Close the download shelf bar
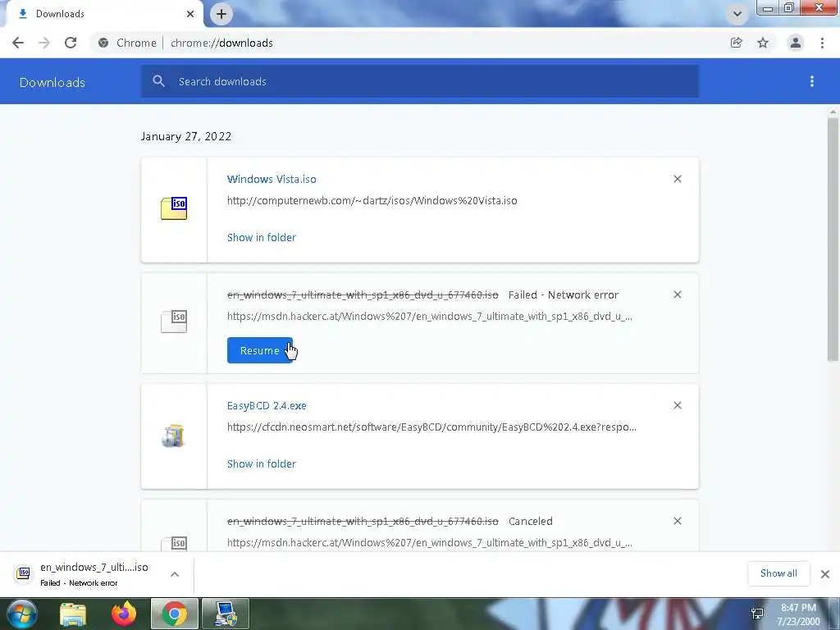Viewport: 840px width, 630px height. pyautogui.click(x=825, y=574)
